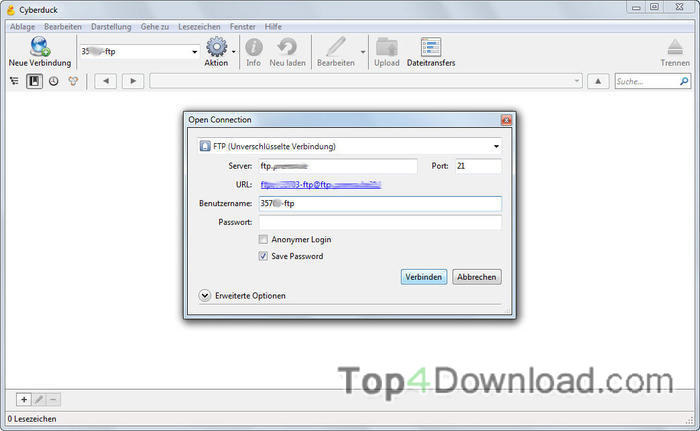Open the Lesezeichen menu
Image resolution: width=700 pixels, height=431 pixels.
point(199,27)
